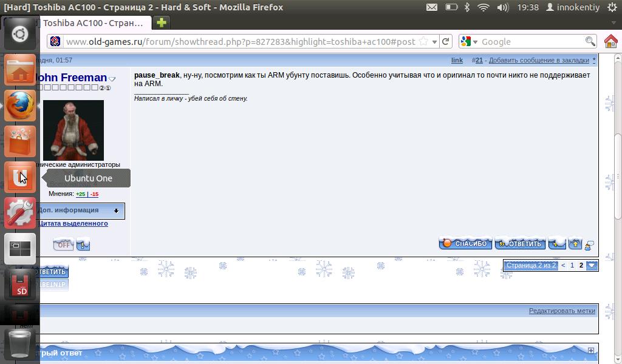Image resolution: width=622 pixels, height=364 pixels.
Task: Launch Firefox from the launcher
Action: (20, 106)
